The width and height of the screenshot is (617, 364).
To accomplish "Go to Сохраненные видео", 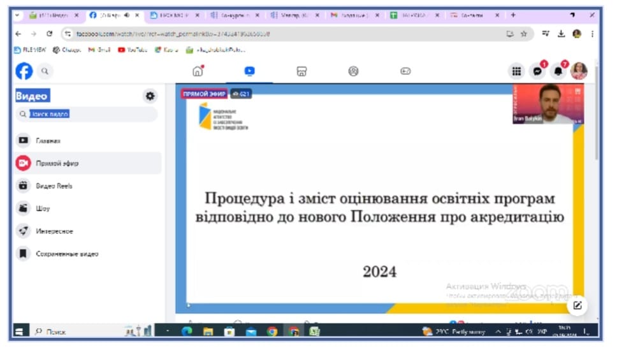I will pos(67,254).
